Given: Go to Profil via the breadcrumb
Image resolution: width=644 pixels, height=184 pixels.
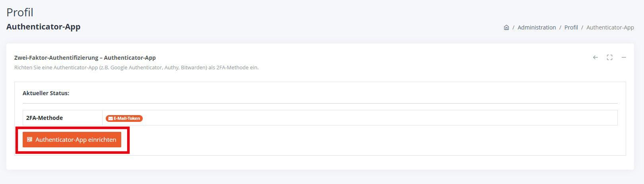Looking at the screenshot, I should (571, 27).
